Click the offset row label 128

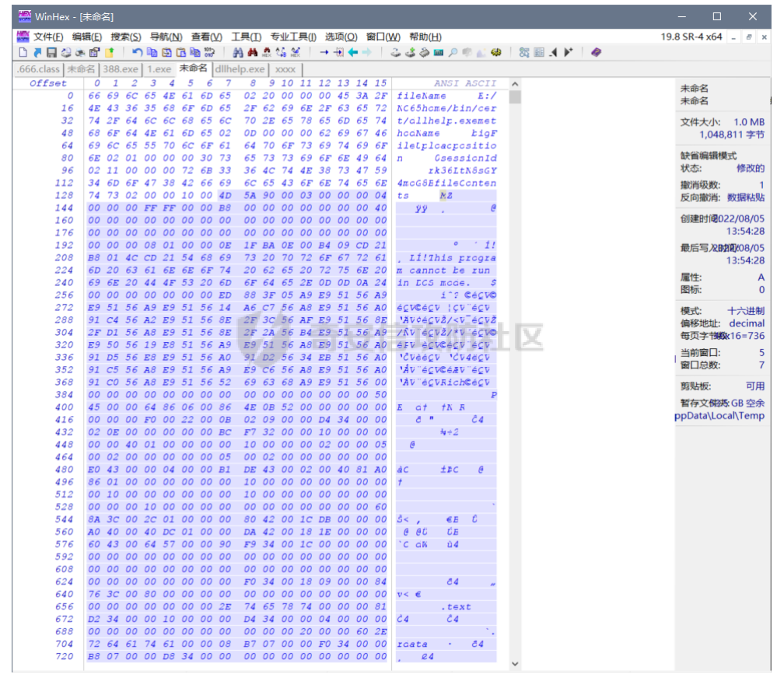tap(64, 195)
